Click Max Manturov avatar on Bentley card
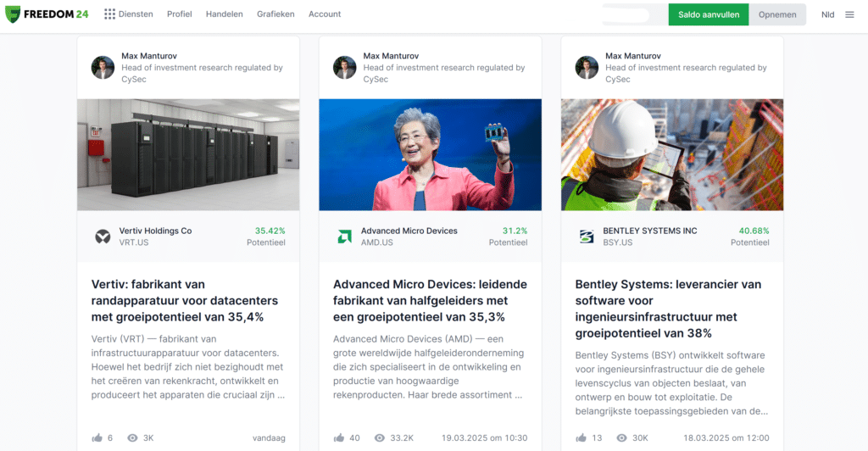The height and width of the screenshot is (451, 868). click(x=587, y=68)
